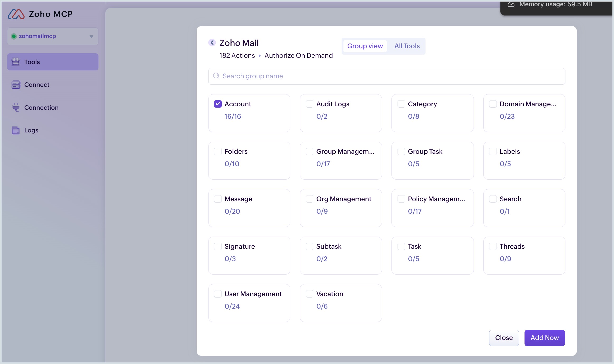This screenshot has height=364, width=614.
Task: Check the Message group checkbox
Action: coord(218,199)
